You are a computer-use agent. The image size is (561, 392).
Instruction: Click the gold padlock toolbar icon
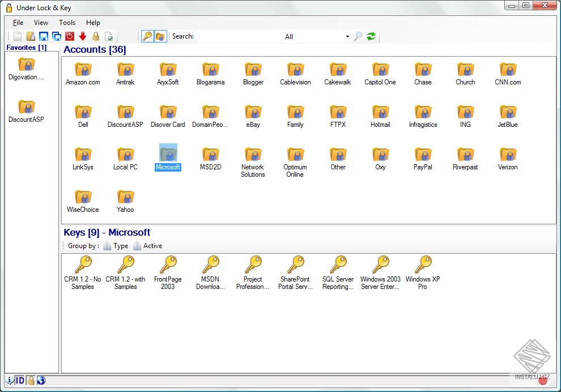(96, 36)
